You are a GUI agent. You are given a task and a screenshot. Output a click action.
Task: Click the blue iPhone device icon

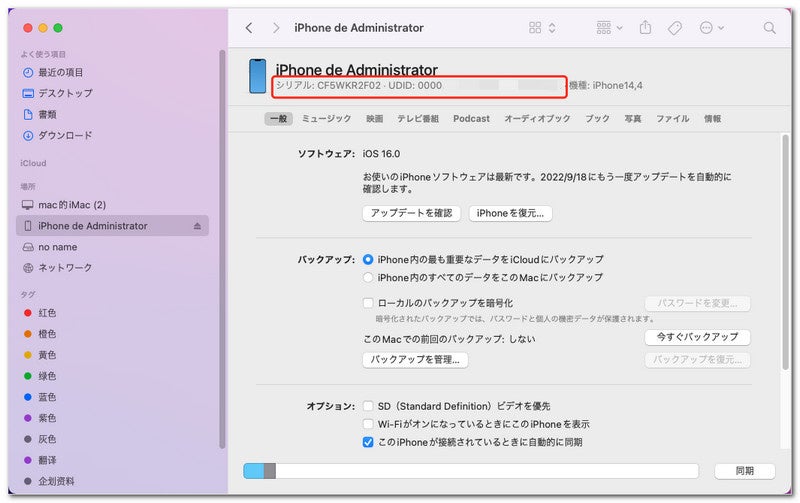258,76
